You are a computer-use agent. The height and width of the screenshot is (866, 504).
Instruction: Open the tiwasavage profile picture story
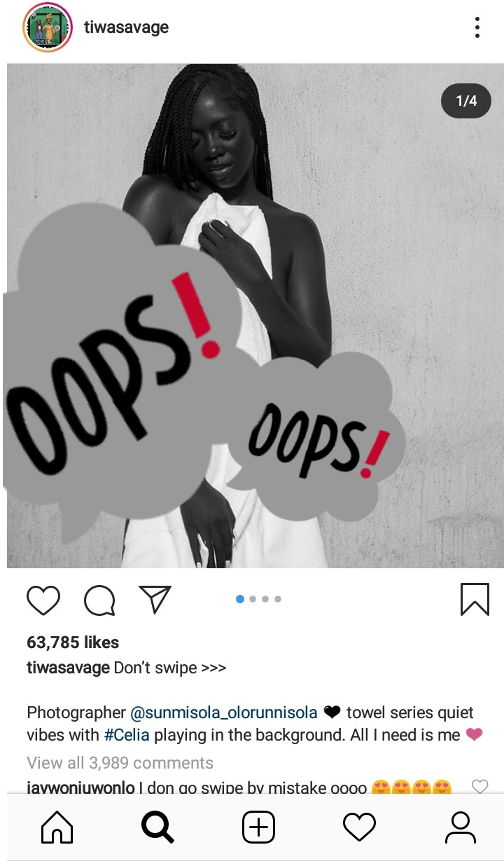[48, 28]
